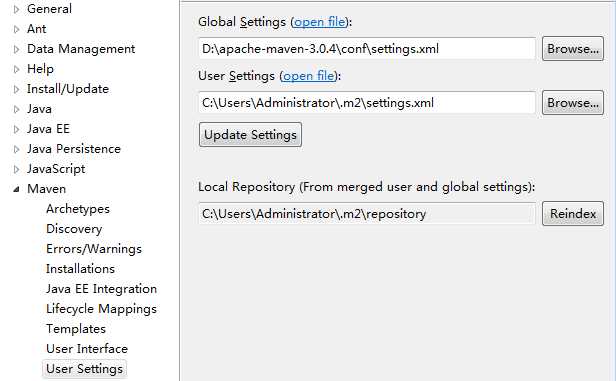The width and height of the screenshot is (616, 381).
Task: Expand the Data Management node arrow
Action: (16, 49)
